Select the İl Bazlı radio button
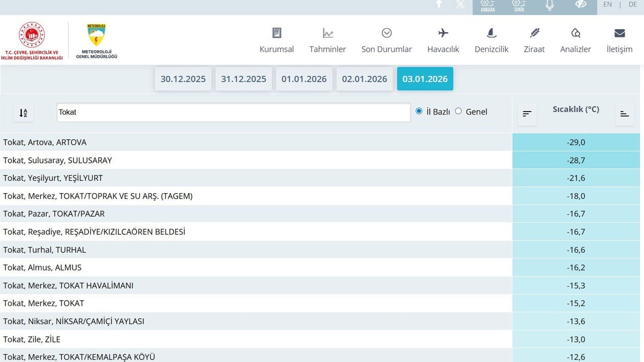The image size is (644, 362). [x=419, y=111]
